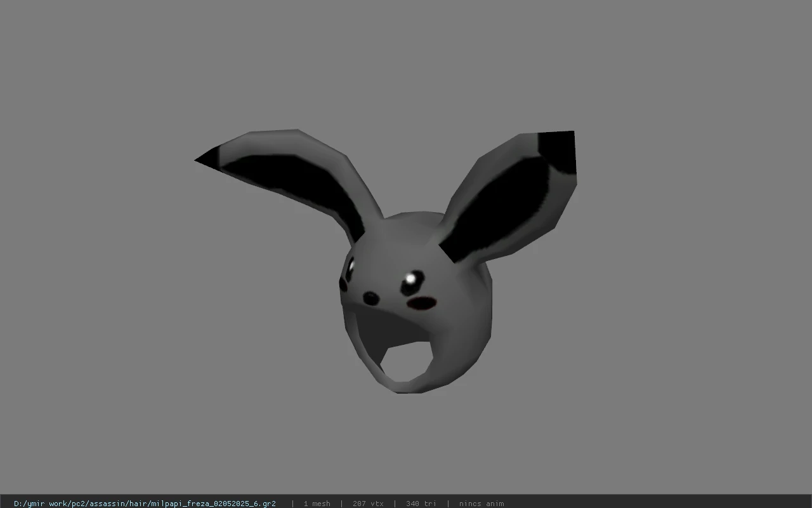Click the "nincs anim" status entry
The height and width of the screenshot is (508, 812).
coord(481,504)
